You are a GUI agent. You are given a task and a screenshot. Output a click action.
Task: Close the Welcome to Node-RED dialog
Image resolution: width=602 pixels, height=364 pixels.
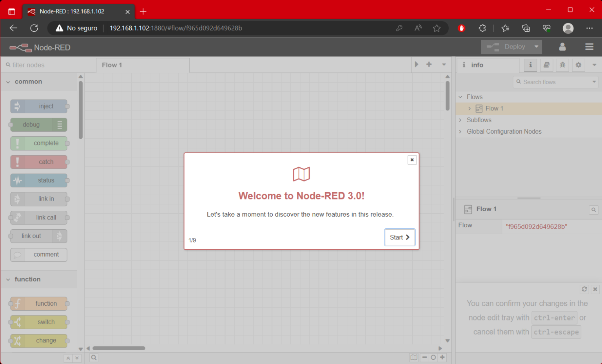click(412, 160)
